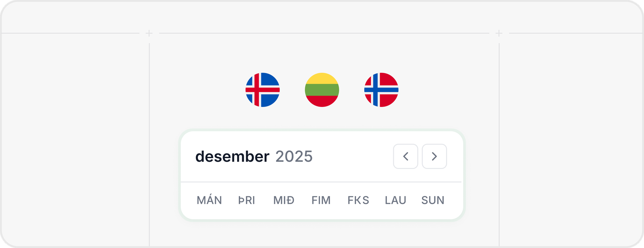Click the 2025 year text
Viewport: 644px width, 248px height.
[294, 156]
